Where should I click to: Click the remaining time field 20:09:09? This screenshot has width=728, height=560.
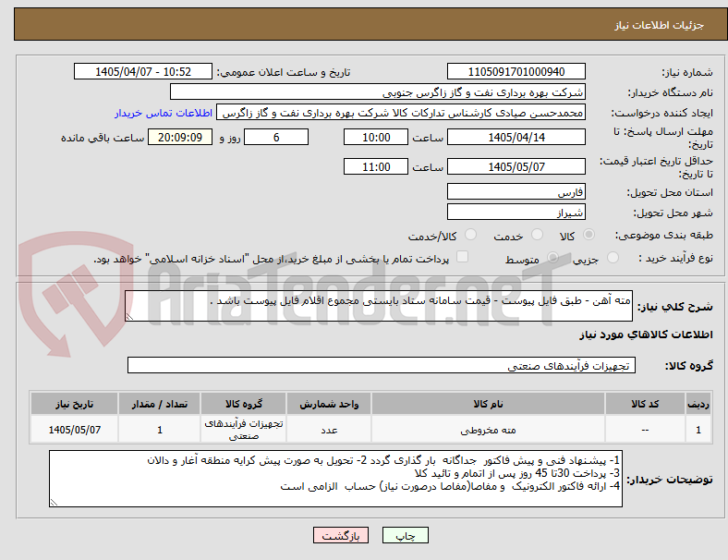[x=180, y=137]
